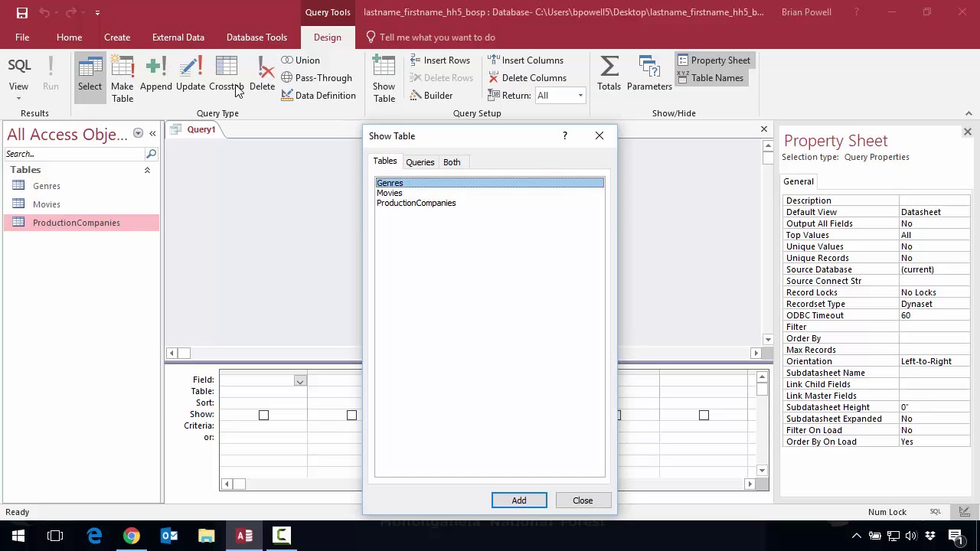The width and height of the screenshot is (980, 551).
Task: Switch to Create ribbon tab
Action: point(117,37)
